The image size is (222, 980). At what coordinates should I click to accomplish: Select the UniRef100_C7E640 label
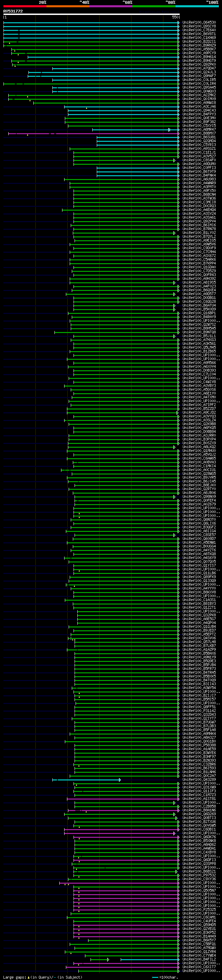click(199, 30)
